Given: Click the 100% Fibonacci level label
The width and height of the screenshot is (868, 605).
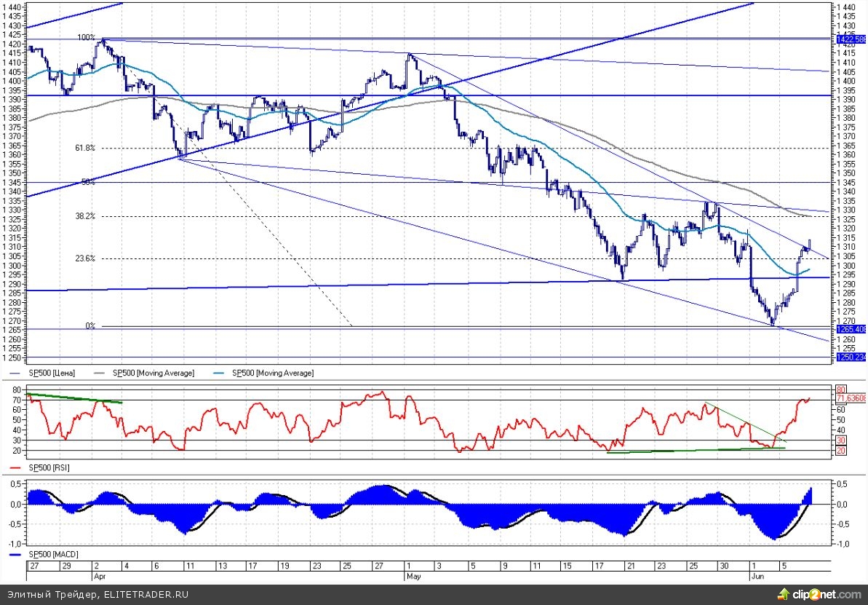Looking at the screenshot, I should (x=87, y=37).
